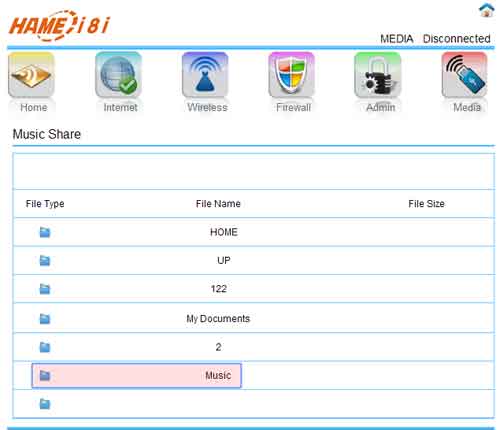Image resolution: width=500 pixels, height=430 pixels.
Task: Click the folder icon in the 2 row
Action: point(45,347)
